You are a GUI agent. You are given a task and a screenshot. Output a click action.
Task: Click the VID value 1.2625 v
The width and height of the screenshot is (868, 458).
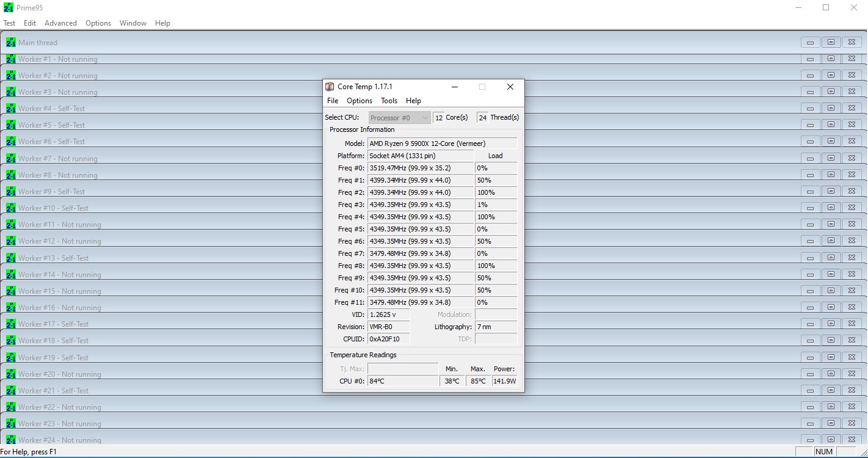click(x=388, y=314)
